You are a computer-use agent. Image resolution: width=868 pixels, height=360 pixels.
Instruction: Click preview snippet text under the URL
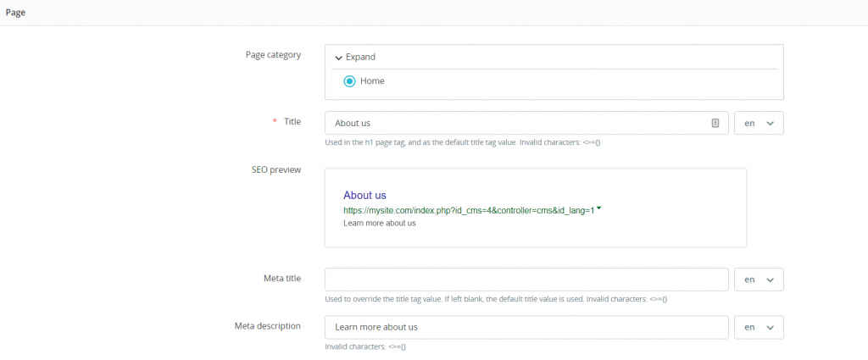coord(379,223)
